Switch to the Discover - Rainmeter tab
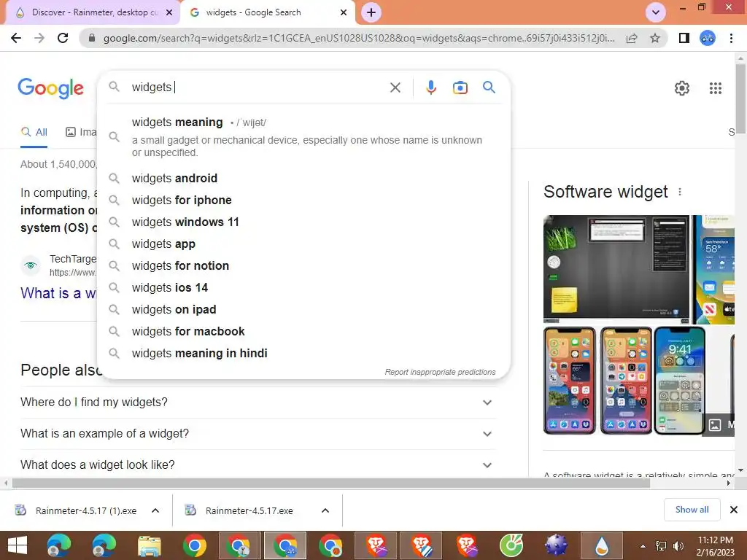Screen dimensions: 747x560 coord(94,12)
